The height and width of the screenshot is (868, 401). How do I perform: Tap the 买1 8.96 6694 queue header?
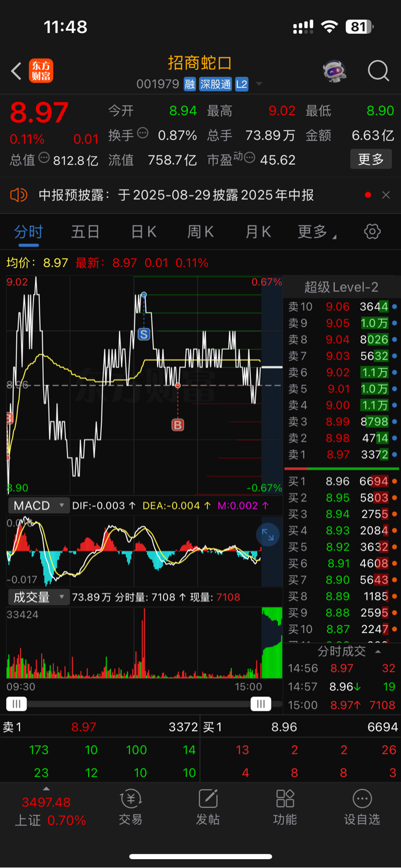point(300,727)
